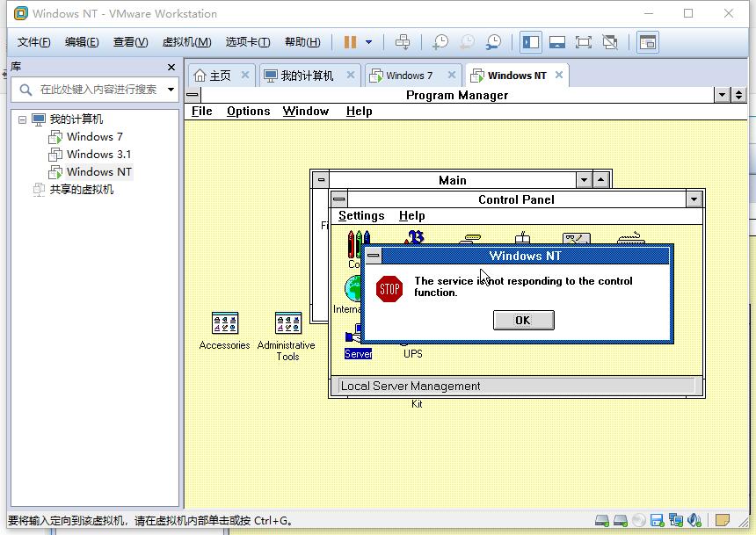
Task: Open the Program Manager control menu box
Action: (x=193, y=95)
